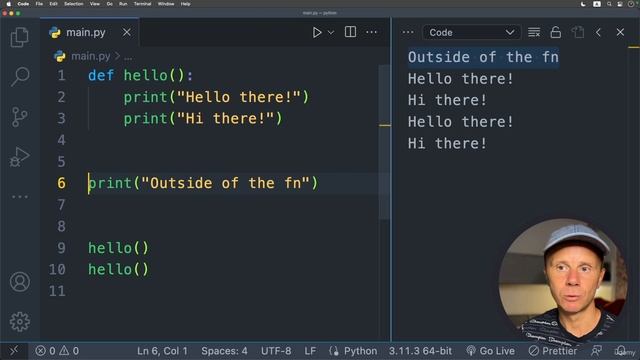Open the Source Control view
This screenshot has height=360, width=640.
(20, 117)
